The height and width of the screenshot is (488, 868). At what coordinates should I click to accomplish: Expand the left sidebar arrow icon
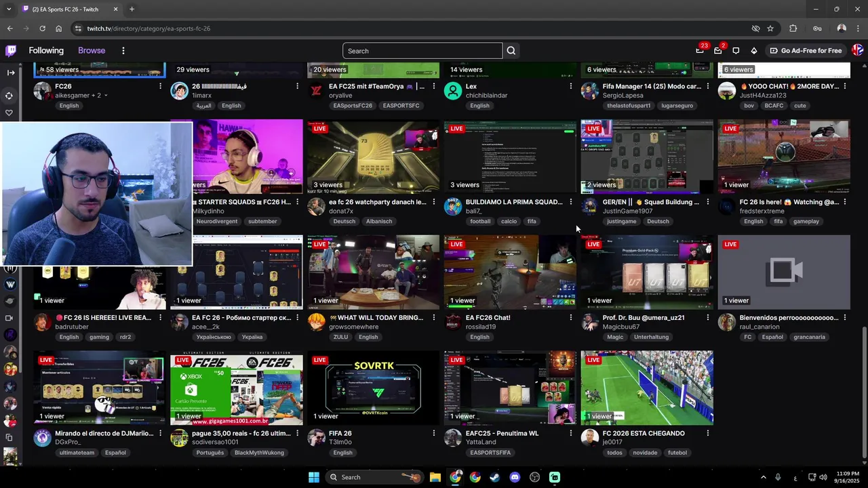pos(10,73)
